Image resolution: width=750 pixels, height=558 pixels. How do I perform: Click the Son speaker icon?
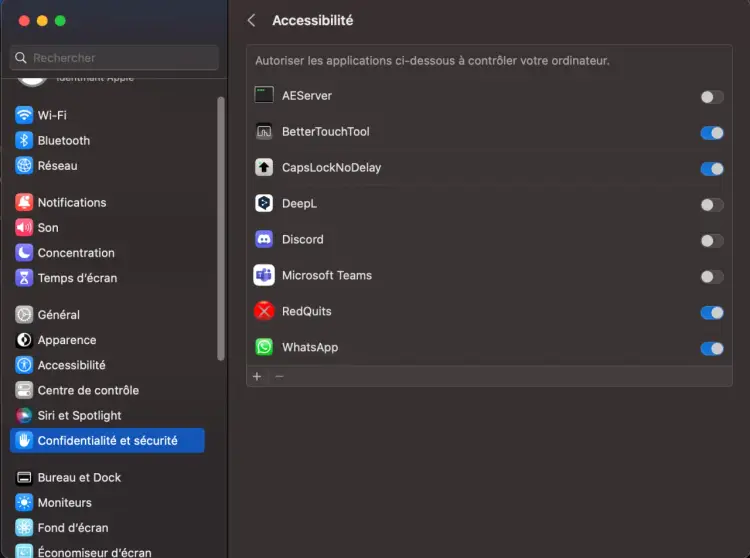(x=24, y=228)
